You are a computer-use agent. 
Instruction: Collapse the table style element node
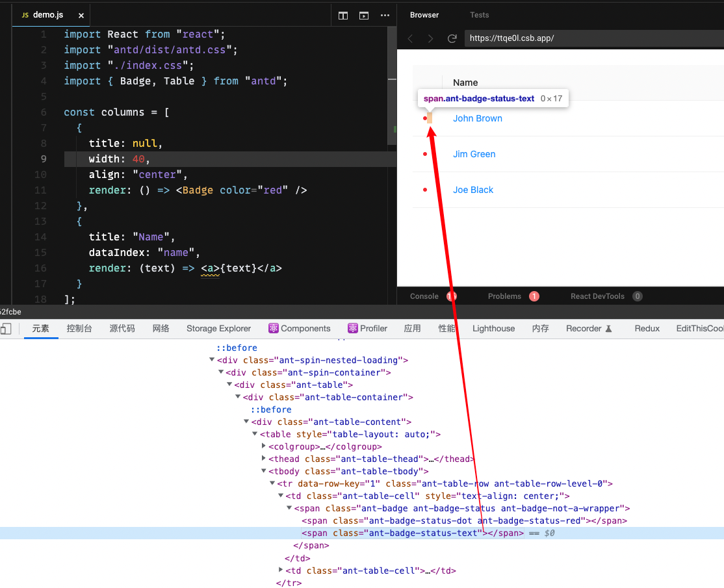[254, 434]
